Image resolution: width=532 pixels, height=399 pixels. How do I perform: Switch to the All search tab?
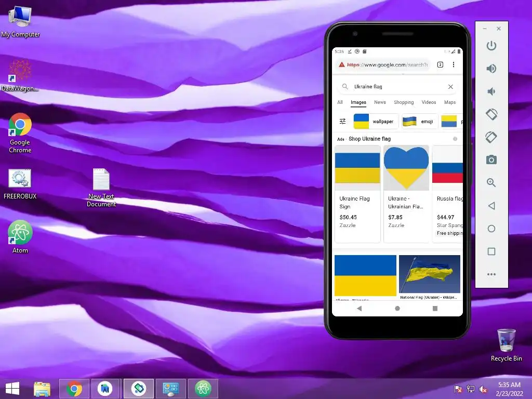click(340, 102)
